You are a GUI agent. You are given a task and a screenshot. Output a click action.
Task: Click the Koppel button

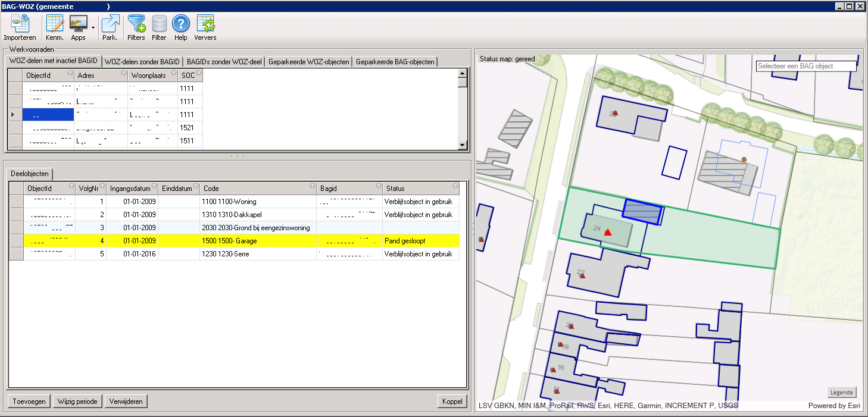[x=452, y=401]
